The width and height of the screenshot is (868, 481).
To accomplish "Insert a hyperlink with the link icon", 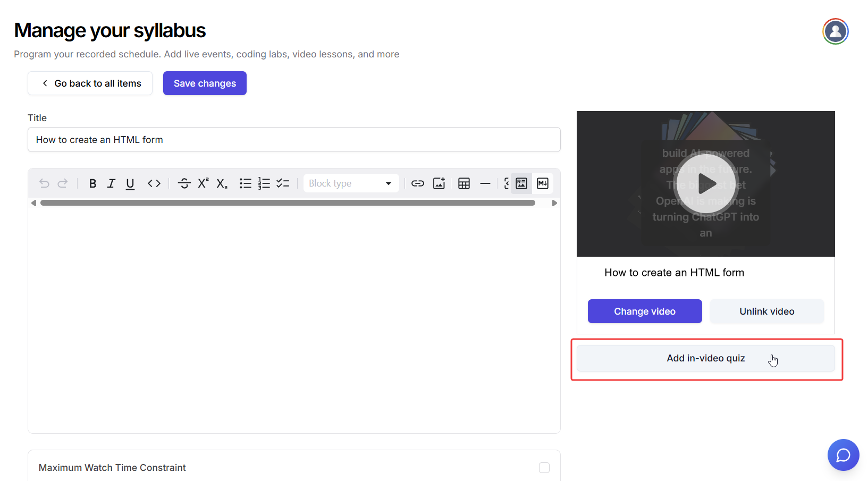I will [418, 183].
